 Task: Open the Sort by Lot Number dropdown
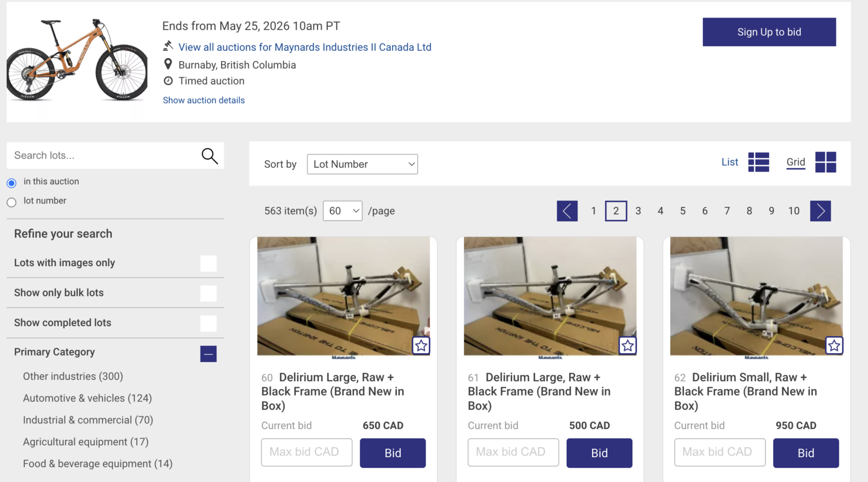[x=362, y=164]
